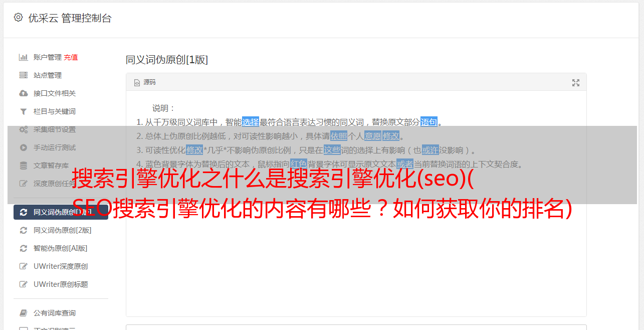Click the red 充值 recharge link
644x330 pixels.
tap(71, 57)
